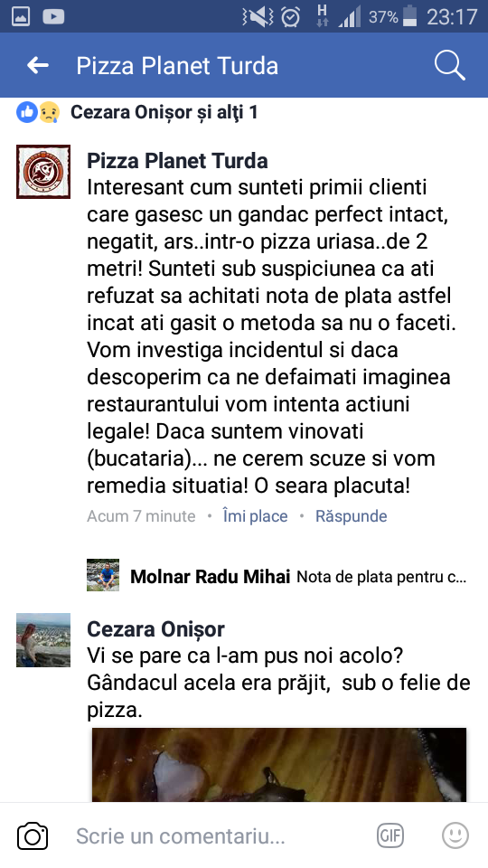Open Molnar Radu Mihai's small avatar
The height and width of the screenshot is (868, 488).
(103, 575)
